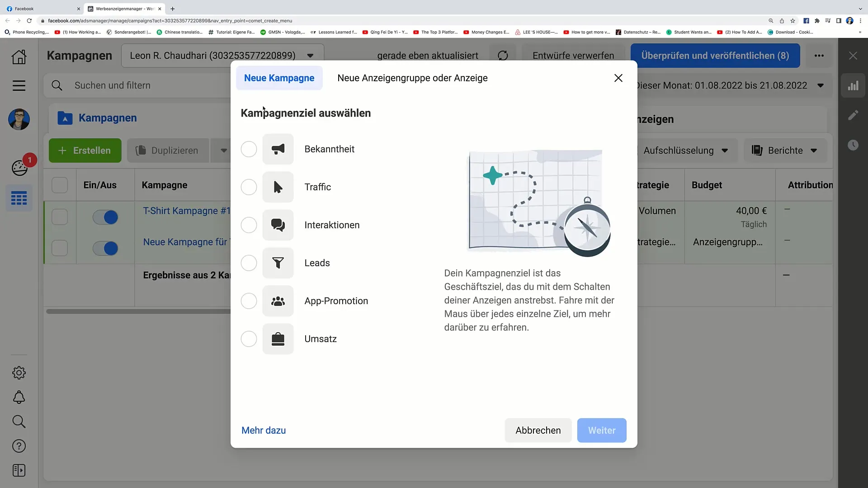This screenshot has width=868, height=488.
Task: Click the Umsatz briefcase icon
Action: (x=278, y=339)
